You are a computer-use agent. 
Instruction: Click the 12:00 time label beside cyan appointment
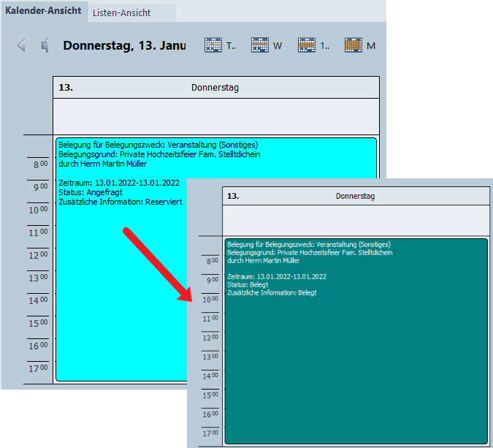point(38,255)
